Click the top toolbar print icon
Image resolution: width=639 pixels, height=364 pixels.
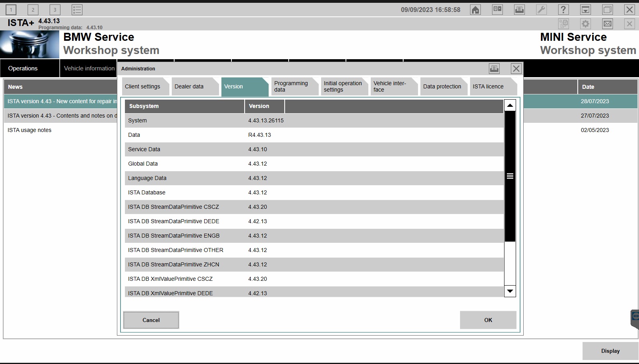point(519,10)
